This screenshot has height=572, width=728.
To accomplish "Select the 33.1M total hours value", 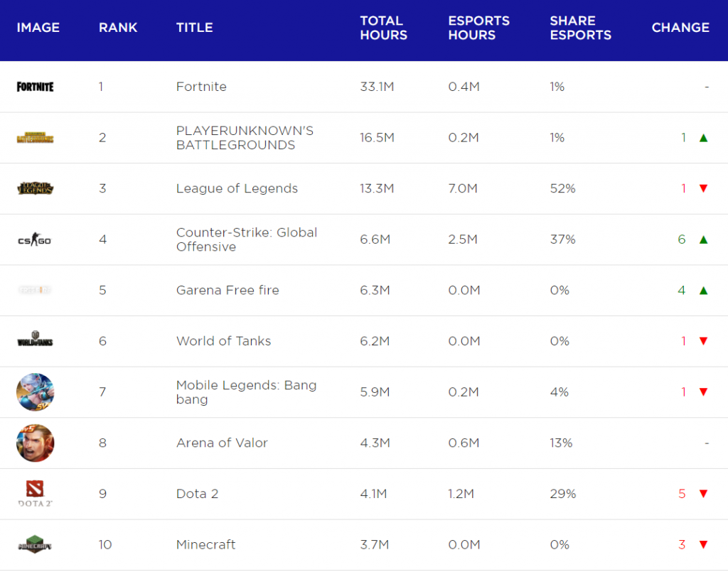I will click(x=377, y=87).
